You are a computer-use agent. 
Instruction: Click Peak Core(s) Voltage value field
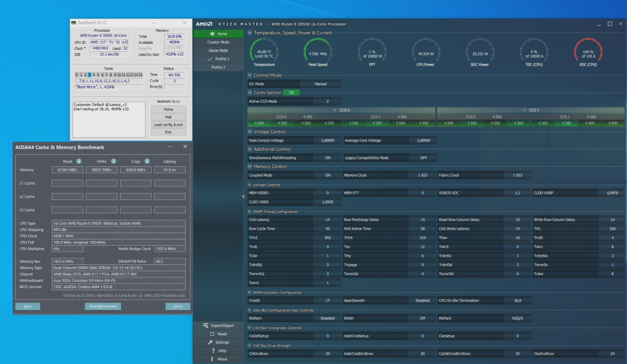[327, 140]
